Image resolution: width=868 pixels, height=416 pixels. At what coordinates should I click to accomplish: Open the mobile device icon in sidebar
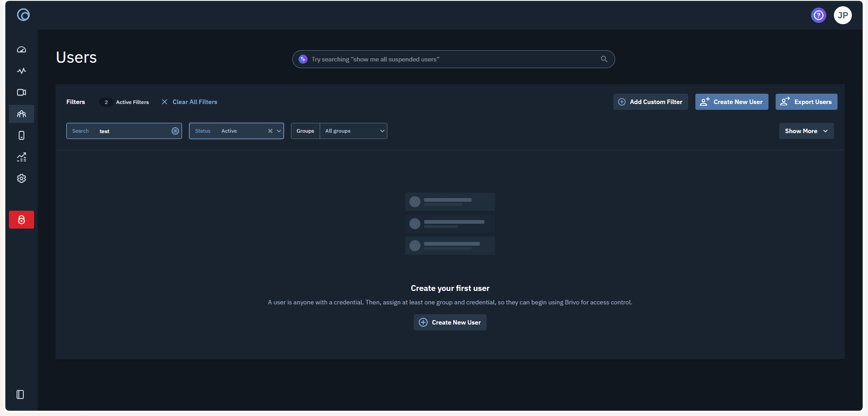(x=22, y=135)
